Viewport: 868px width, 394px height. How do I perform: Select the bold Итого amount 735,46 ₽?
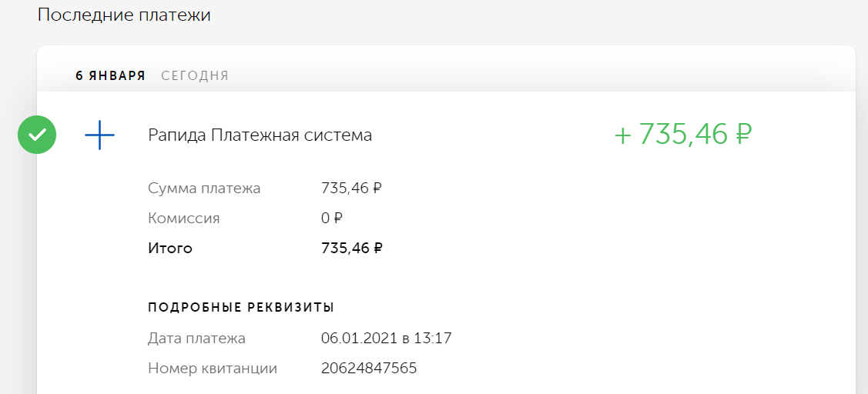coord(352,249)
